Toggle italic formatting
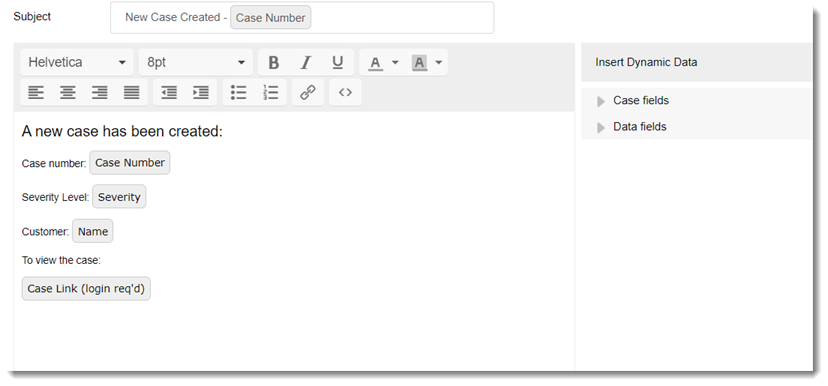 point(306,62)
